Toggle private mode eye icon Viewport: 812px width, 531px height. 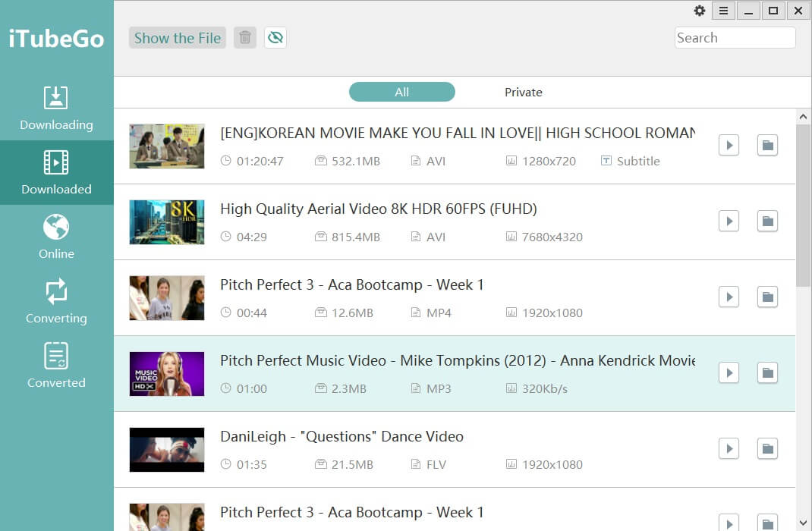point(275,38)
